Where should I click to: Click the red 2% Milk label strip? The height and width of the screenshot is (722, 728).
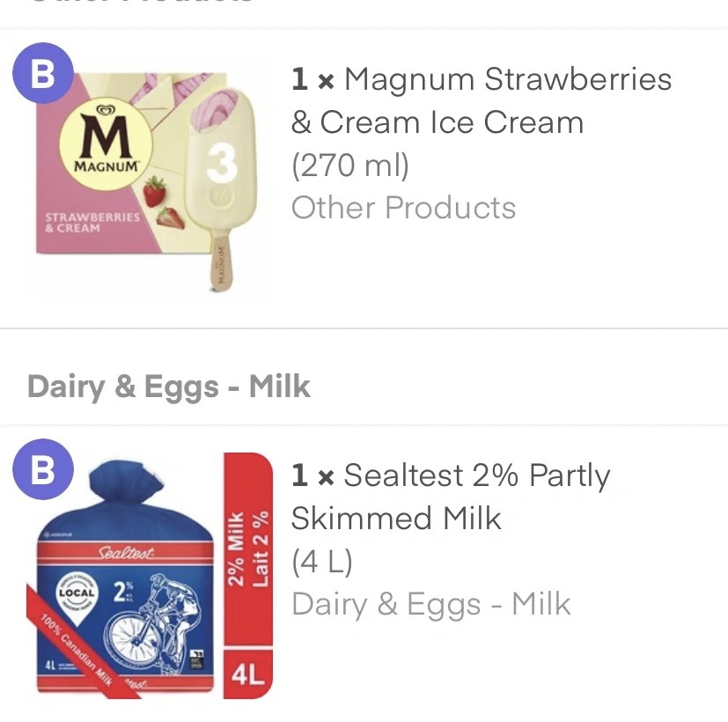coord(248,549)
